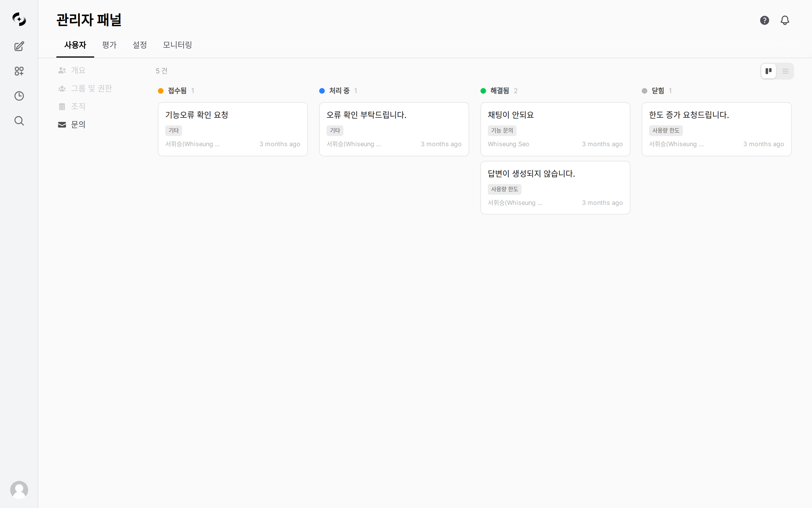
Task: Click the blue 처리 중 status dot
Action: [x=322, y=91]
